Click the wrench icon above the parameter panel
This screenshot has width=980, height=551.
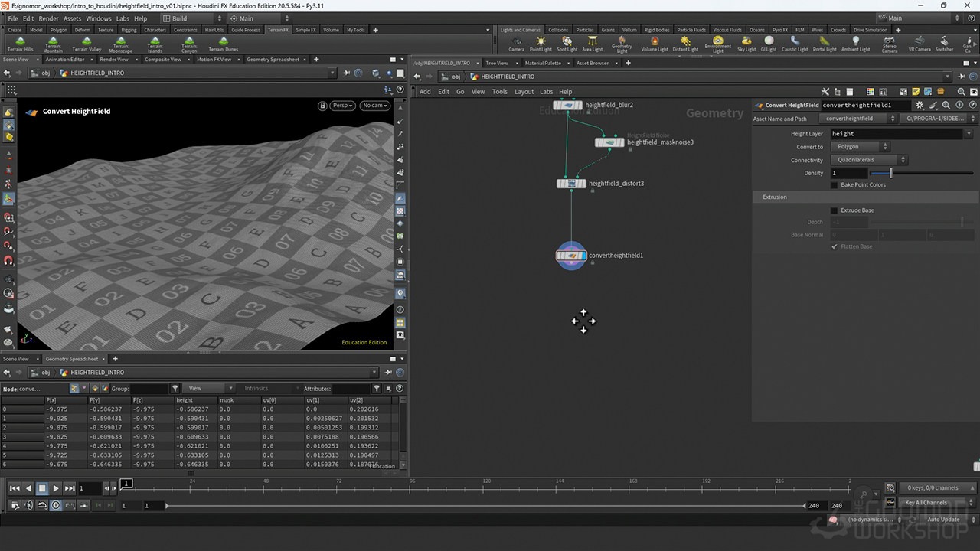825,91
